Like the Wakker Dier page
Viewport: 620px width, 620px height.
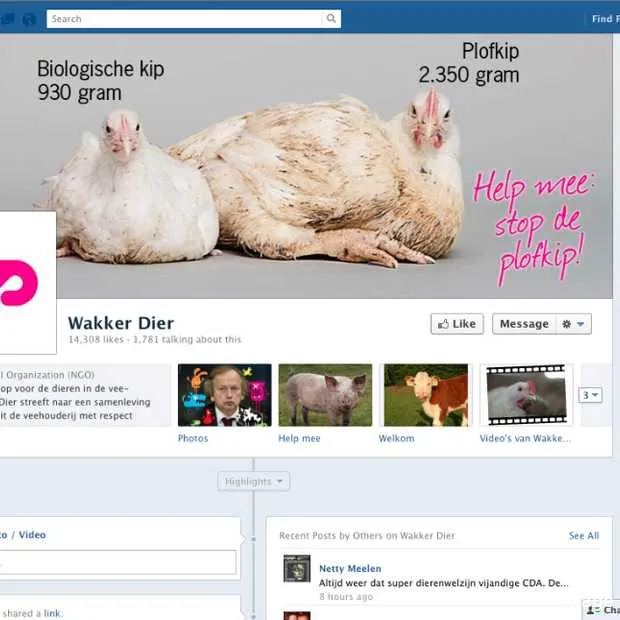click(x=457, y=324)
